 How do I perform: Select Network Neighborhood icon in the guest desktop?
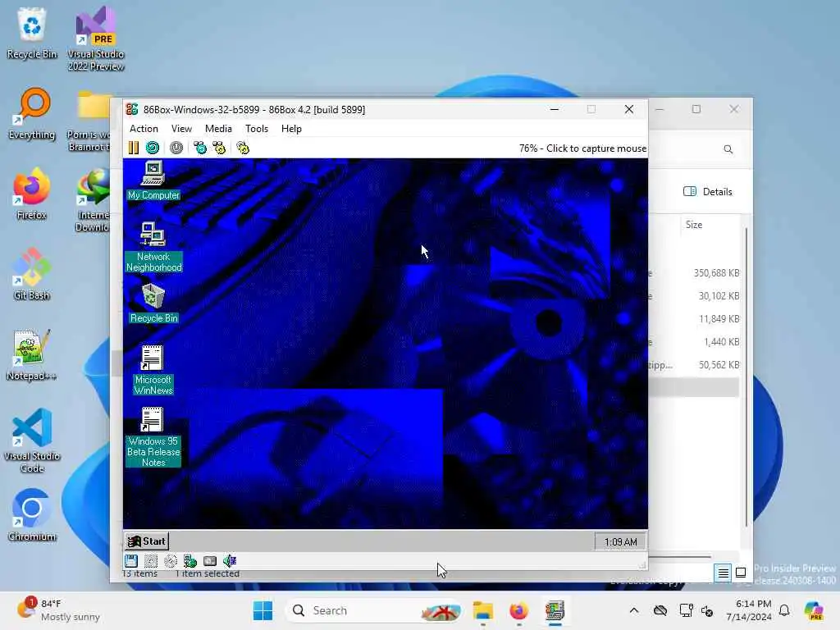point(153,247)
